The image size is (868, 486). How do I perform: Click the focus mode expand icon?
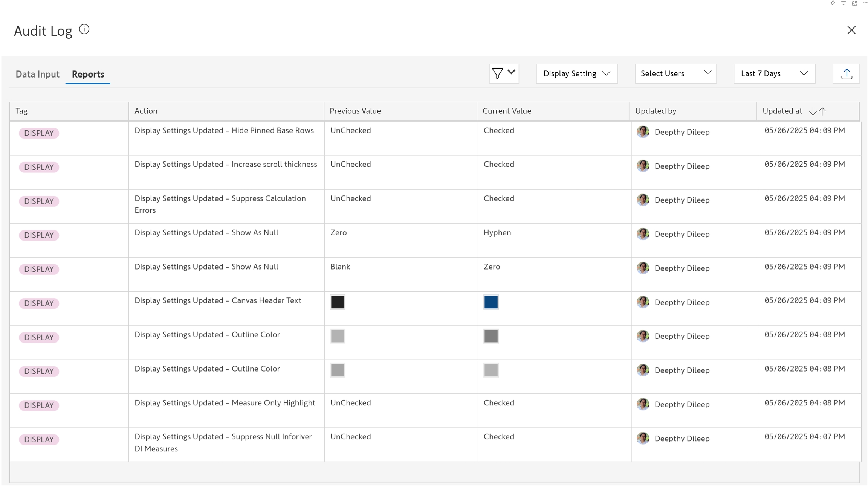[854, 3]
